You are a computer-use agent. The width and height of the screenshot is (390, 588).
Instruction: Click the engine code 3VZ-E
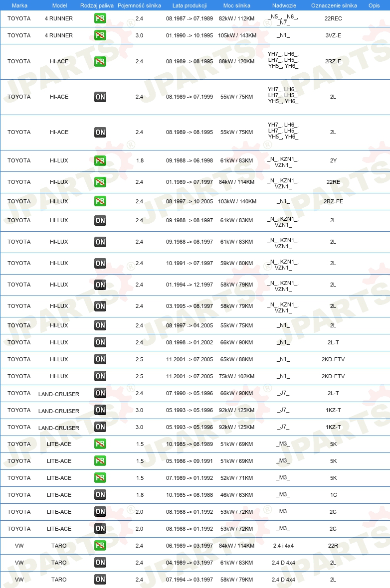pyautogui.click(x=333, y=35)
